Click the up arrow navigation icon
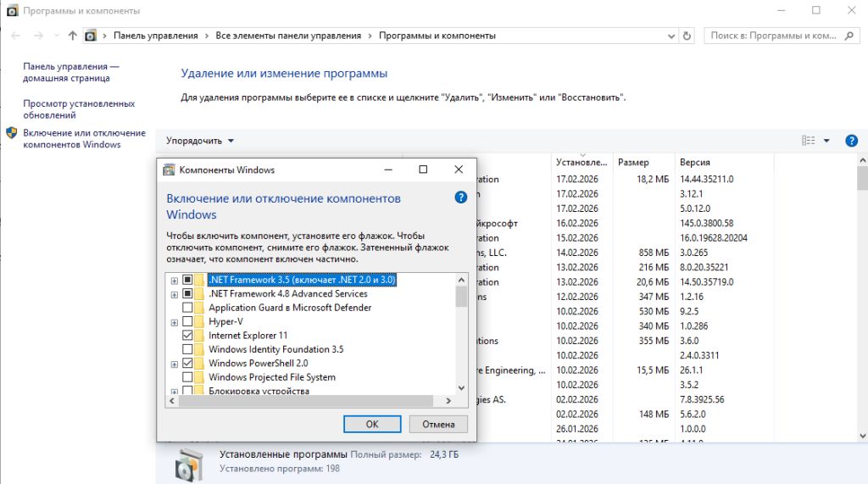 click(72, 36)
